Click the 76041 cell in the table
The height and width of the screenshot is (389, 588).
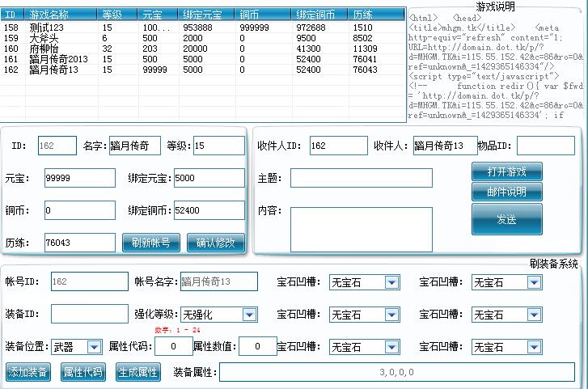tap(365, 59)
